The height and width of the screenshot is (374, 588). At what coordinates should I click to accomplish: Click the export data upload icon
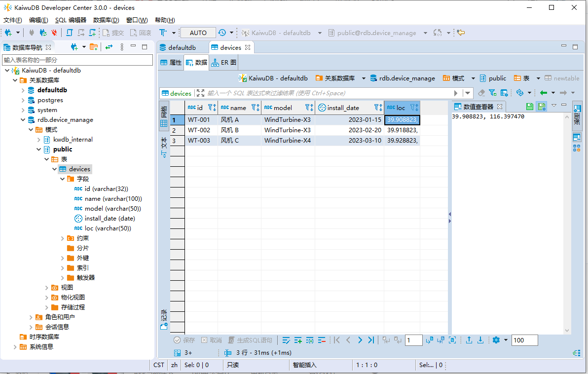pyautogui.click(x=469, y=340)
